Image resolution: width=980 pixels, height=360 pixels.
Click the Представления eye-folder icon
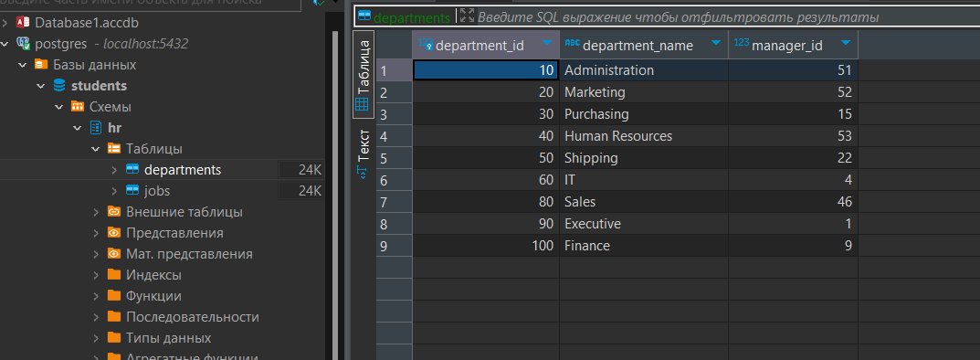[x=114, y=232]
